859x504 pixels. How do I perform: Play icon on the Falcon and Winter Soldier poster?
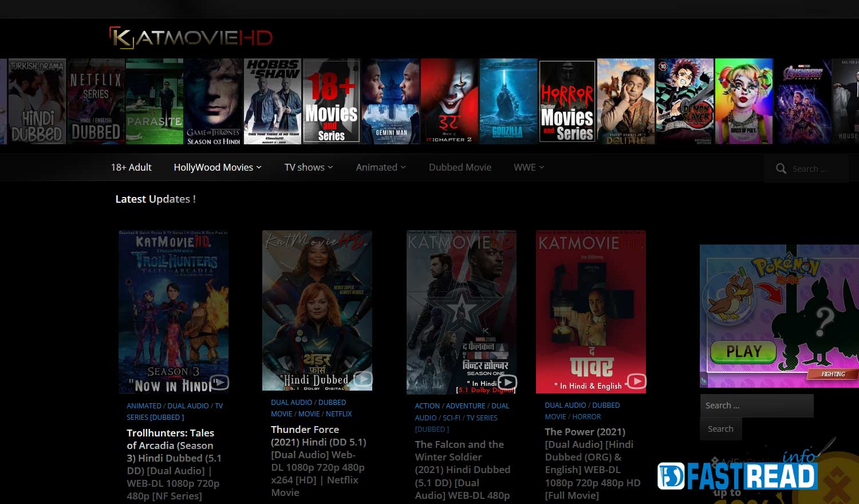point(507,382)
